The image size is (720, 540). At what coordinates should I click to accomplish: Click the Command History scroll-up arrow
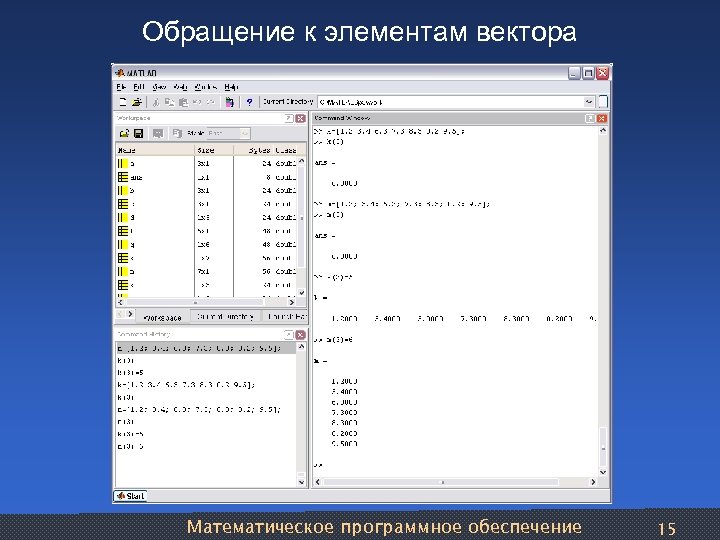(x=302, y=348)
